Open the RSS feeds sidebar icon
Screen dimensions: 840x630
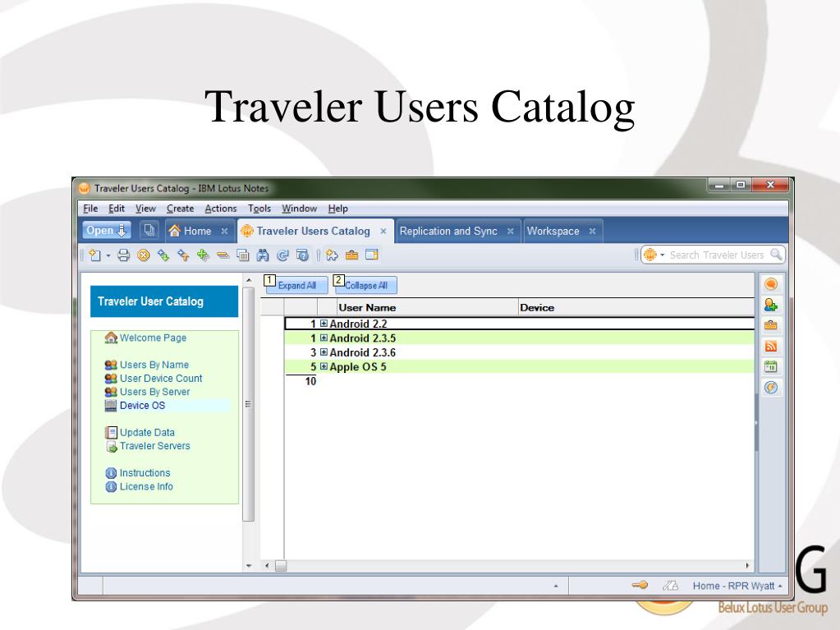[771, 346]
